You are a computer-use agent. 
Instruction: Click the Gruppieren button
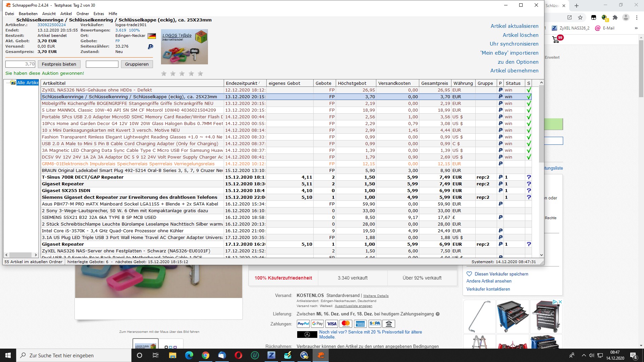[x=137, y=64]
